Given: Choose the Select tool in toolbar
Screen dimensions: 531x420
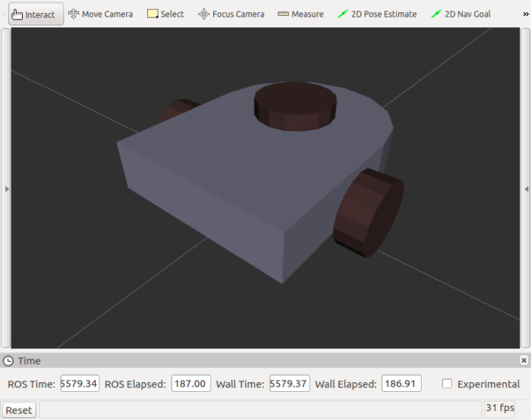Looking at the screenshot, I should click(x=165, y=14).
